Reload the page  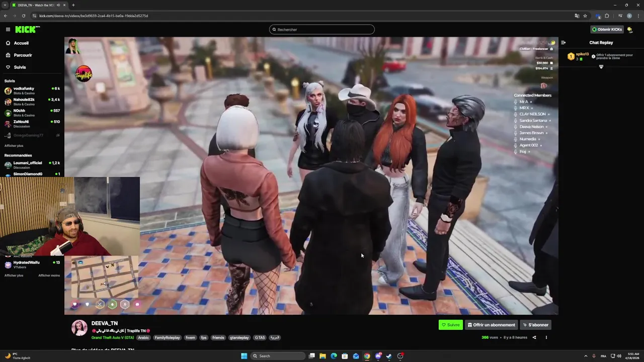tap(24, 16)
